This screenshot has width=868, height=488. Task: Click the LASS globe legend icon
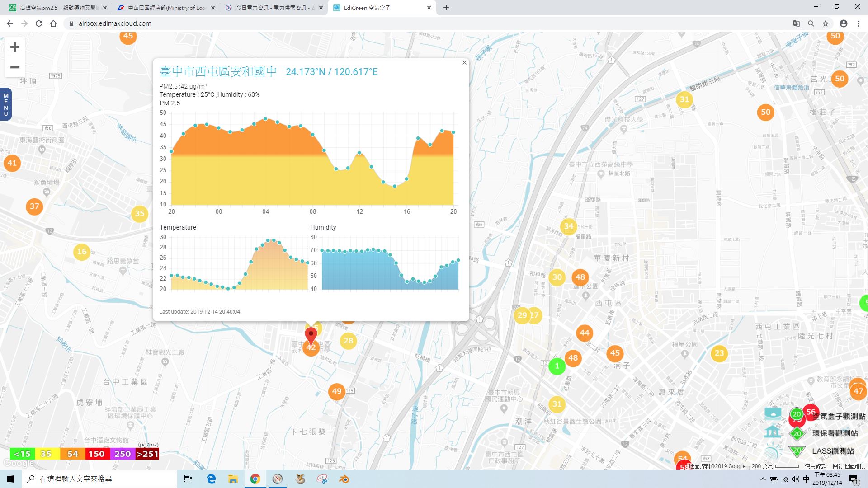click(773, 451)
